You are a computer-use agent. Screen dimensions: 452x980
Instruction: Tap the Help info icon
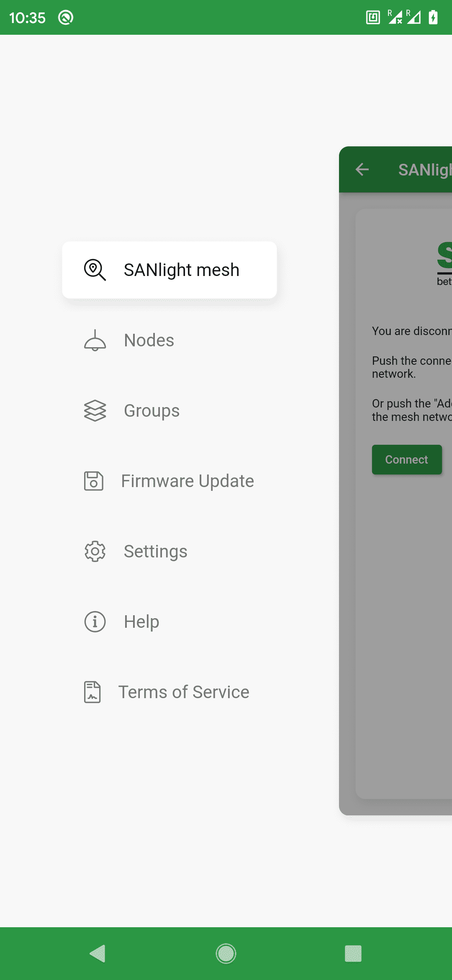click(95, 622)
